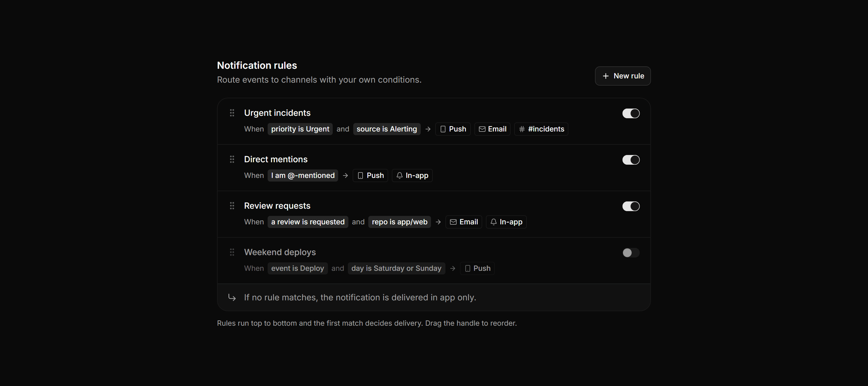Edit the 'source is Alerting' condition chip
Screen dimensions: 868x386
pos(386,129)
